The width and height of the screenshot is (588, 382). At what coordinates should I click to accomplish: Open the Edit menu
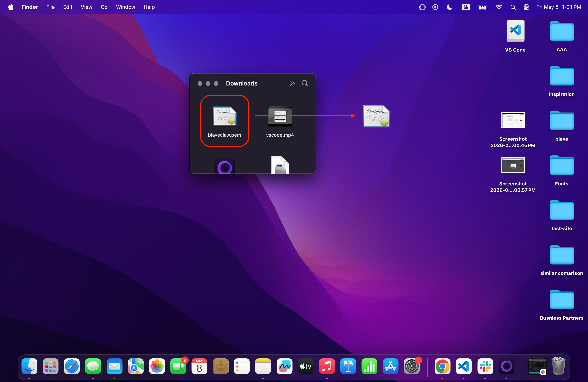pos(68,7)
